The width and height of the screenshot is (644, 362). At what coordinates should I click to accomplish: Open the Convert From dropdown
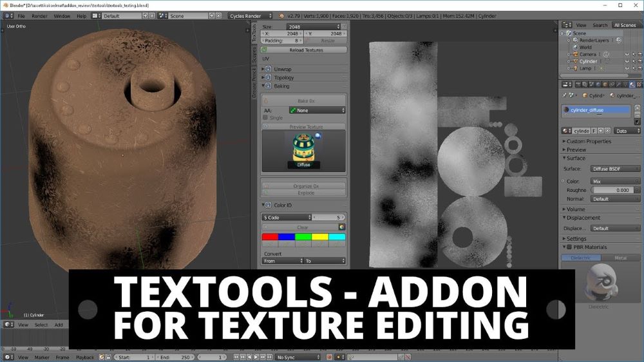point(283,261)
